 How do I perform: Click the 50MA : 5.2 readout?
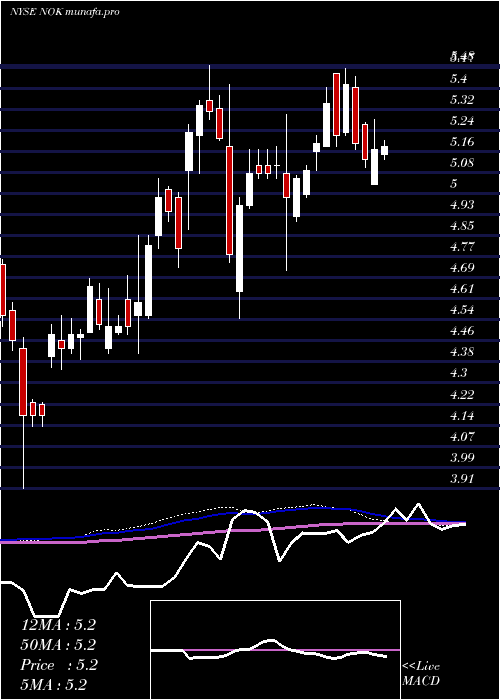click(x=58, y=645)
